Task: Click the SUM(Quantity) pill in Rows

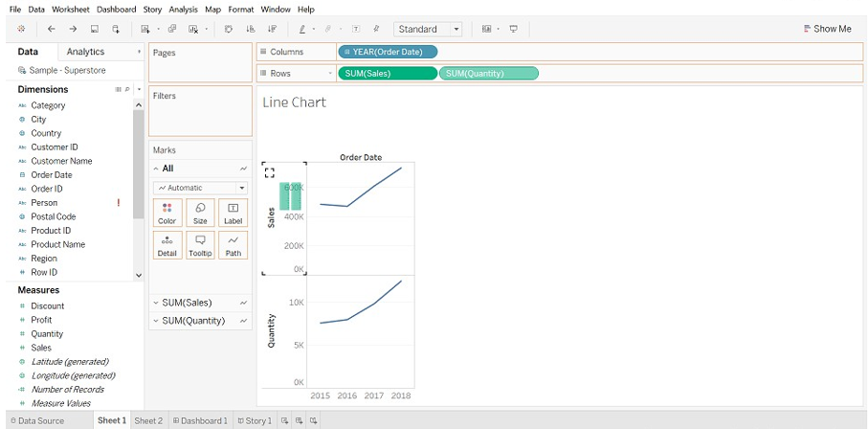Action: (489, 73)
